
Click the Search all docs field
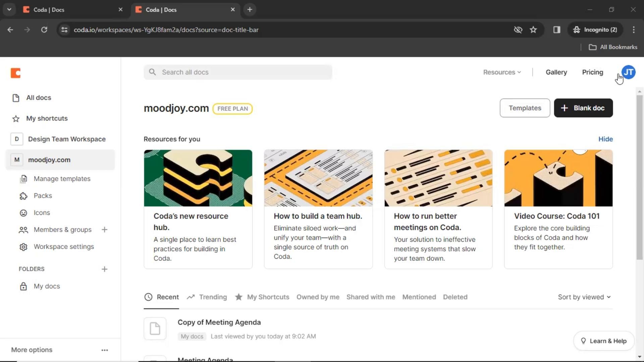pyautogui.click(x=238, y=72)
